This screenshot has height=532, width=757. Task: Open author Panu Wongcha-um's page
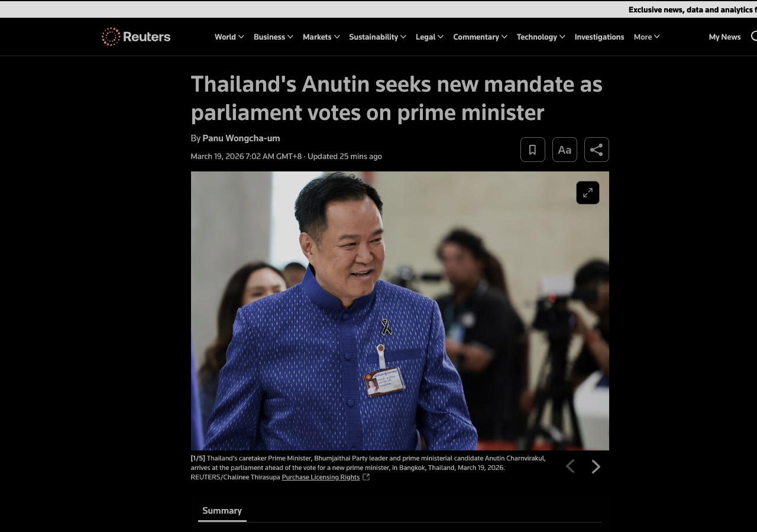click(x=241, y=138)
